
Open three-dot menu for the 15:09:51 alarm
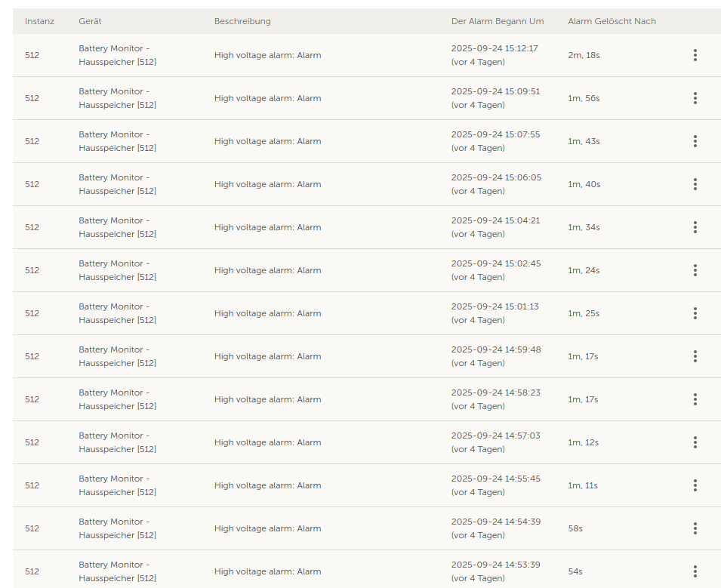point(695,98)
